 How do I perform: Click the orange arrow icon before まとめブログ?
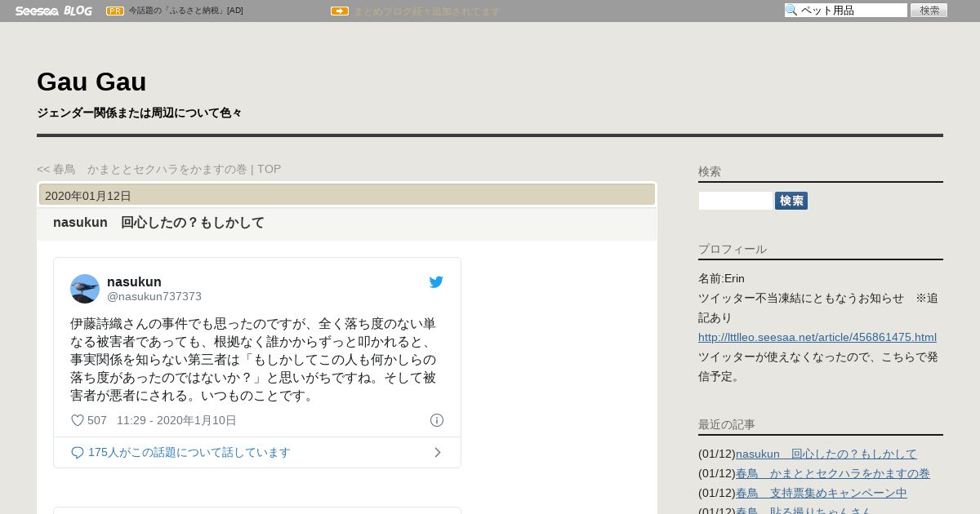click(x=340, y=11)
